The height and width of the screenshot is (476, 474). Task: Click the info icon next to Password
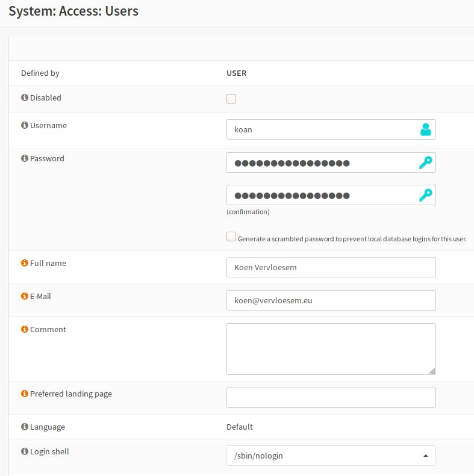25,159
